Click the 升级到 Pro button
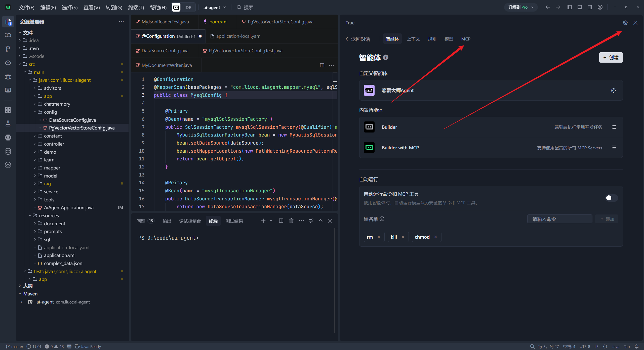 [520, 7]
